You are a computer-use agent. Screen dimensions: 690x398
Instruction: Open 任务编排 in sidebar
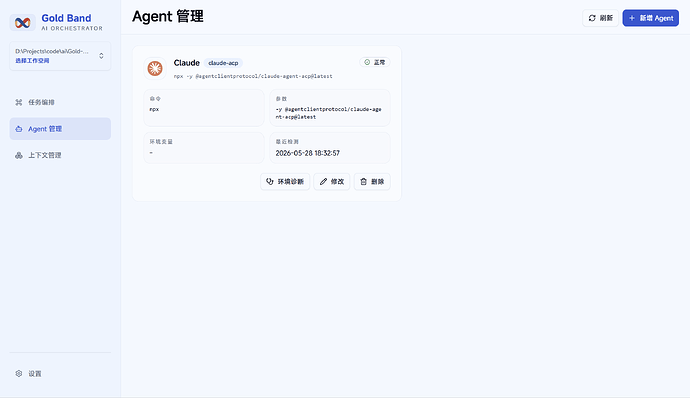(60, 102)
